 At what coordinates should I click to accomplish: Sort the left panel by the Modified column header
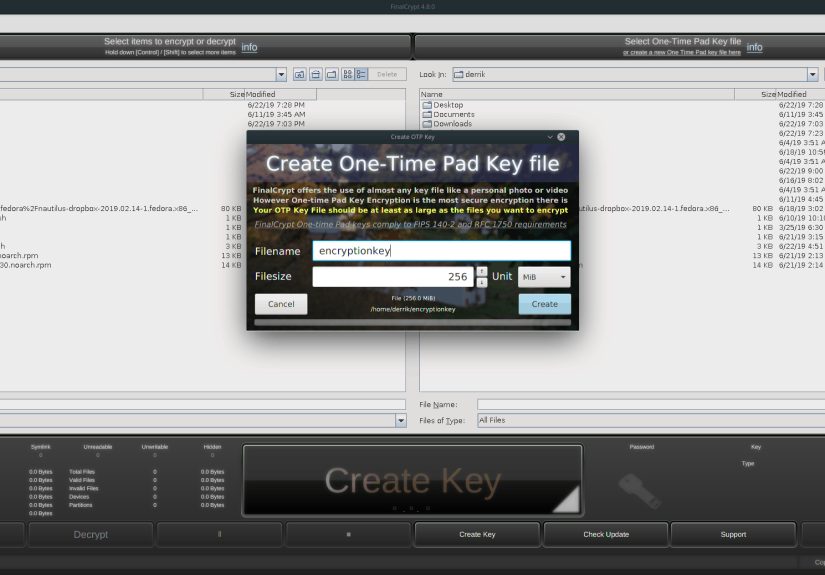click(281, 94)
